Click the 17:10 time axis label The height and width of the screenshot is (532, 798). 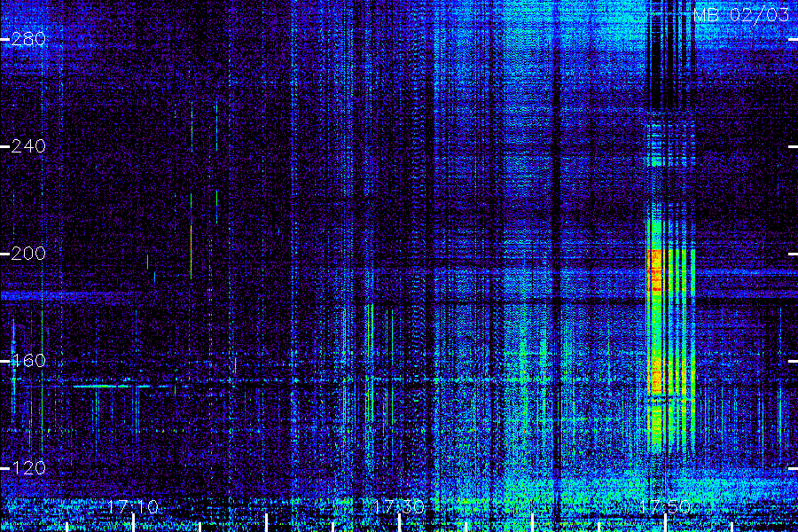click(x=133, y=507)
